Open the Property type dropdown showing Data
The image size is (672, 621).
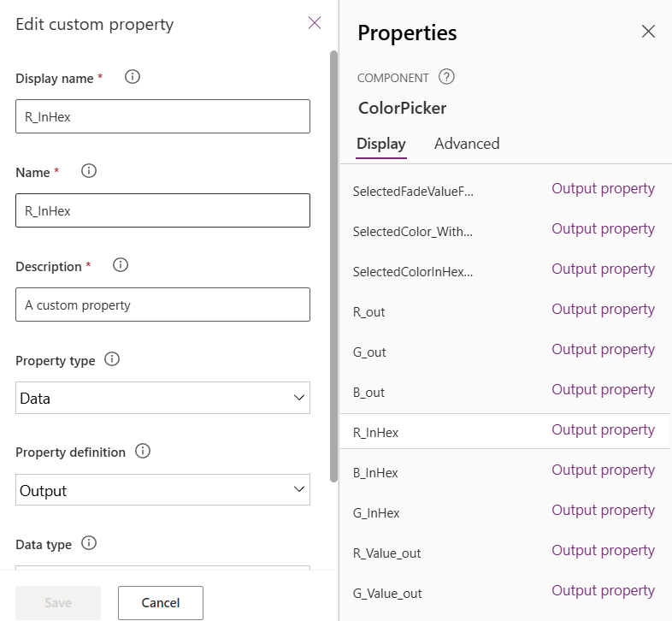point(162,398)
